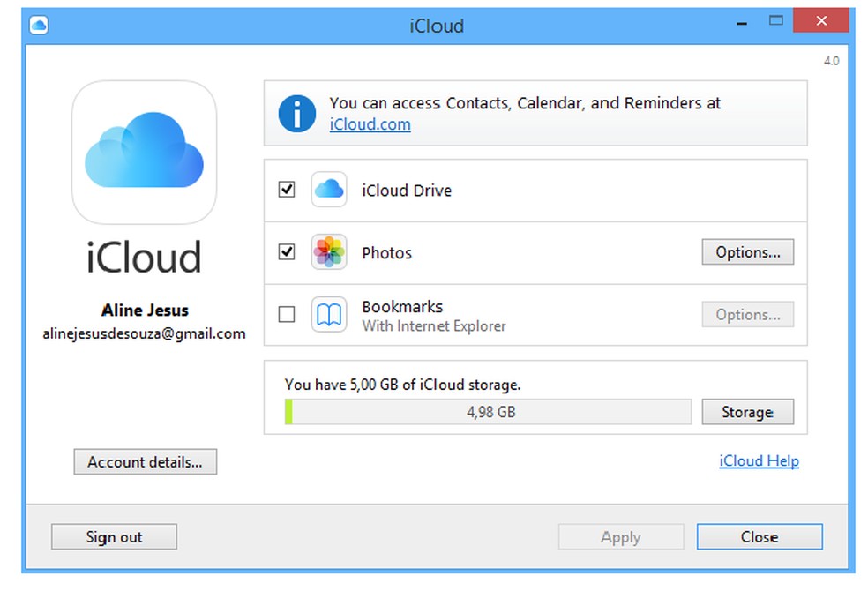Click the grayed-out Bookmarks Options button

tap(747, 314)
